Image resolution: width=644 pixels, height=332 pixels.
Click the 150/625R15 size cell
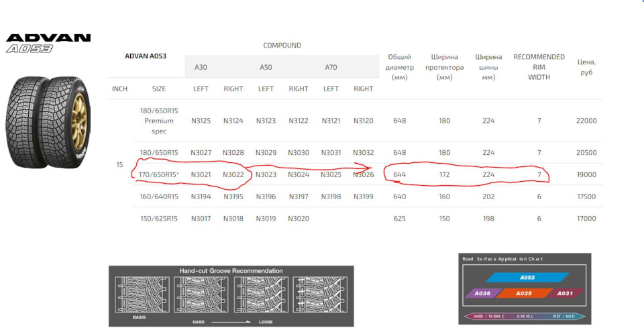(x=159, y=219)
